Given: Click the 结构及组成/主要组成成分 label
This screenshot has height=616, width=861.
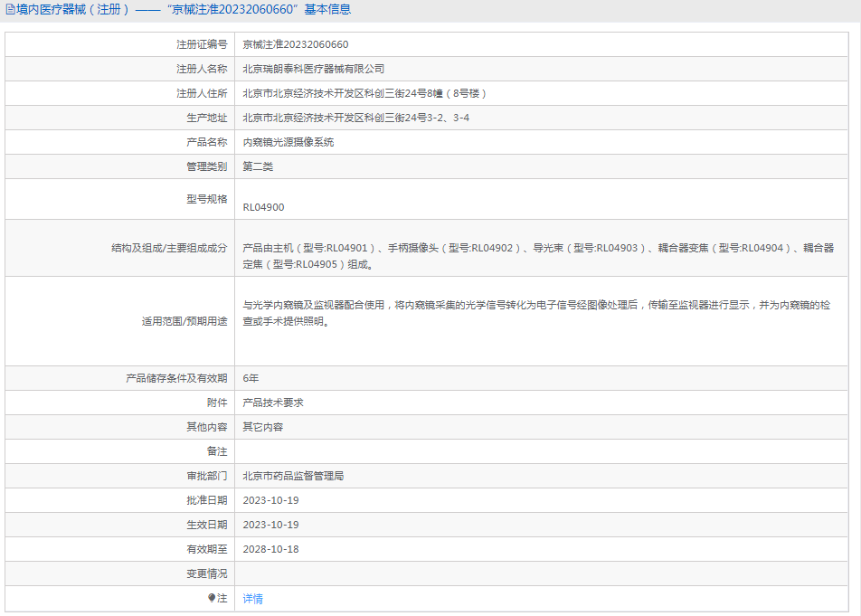Looking at the screenshot, I should (169, 248).
